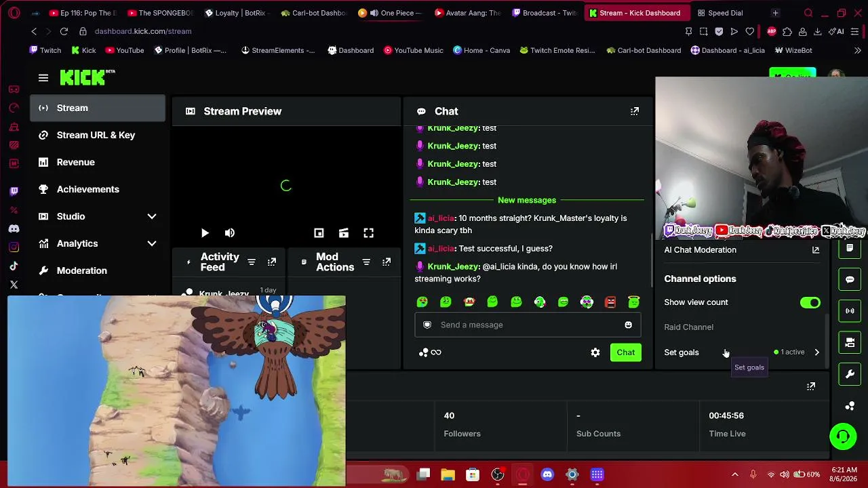Open Home - Canva bookmark
Screen dimensions: 868x488
[481, 50]
